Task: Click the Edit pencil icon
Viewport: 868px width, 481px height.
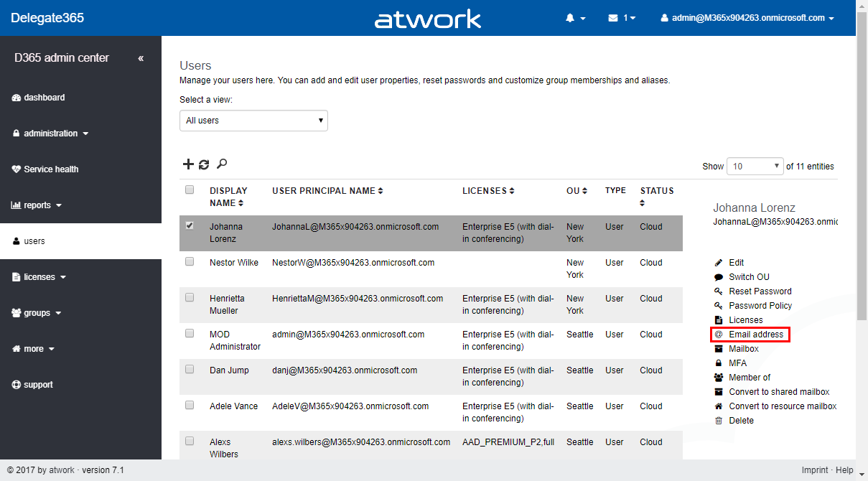Action: tap(718, 263)
